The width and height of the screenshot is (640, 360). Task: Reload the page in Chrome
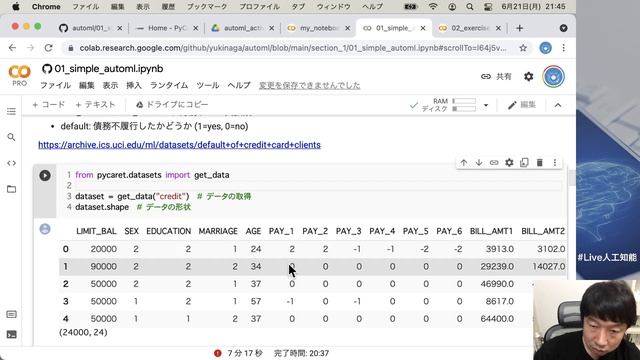[x=48, y=48]
